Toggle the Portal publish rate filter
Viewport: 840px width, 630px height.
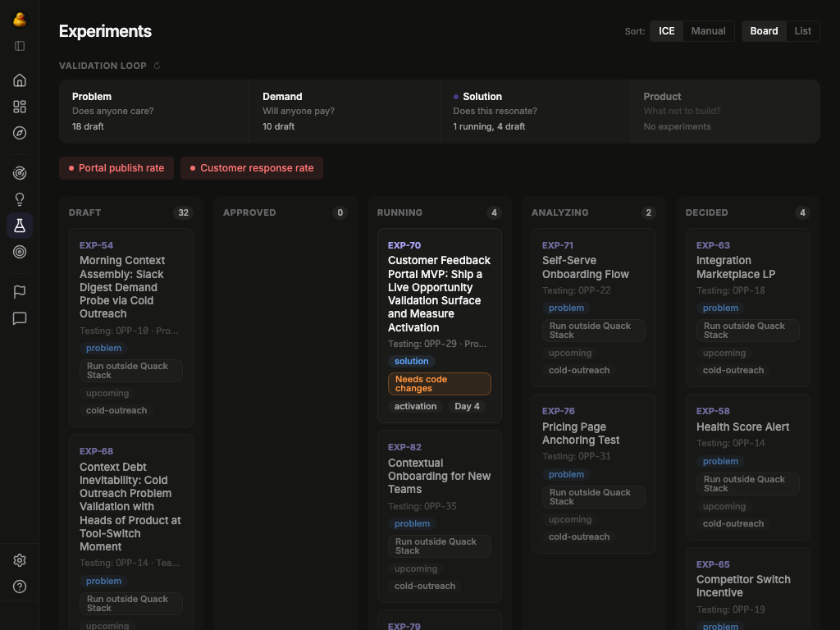(x=116, y=167)
